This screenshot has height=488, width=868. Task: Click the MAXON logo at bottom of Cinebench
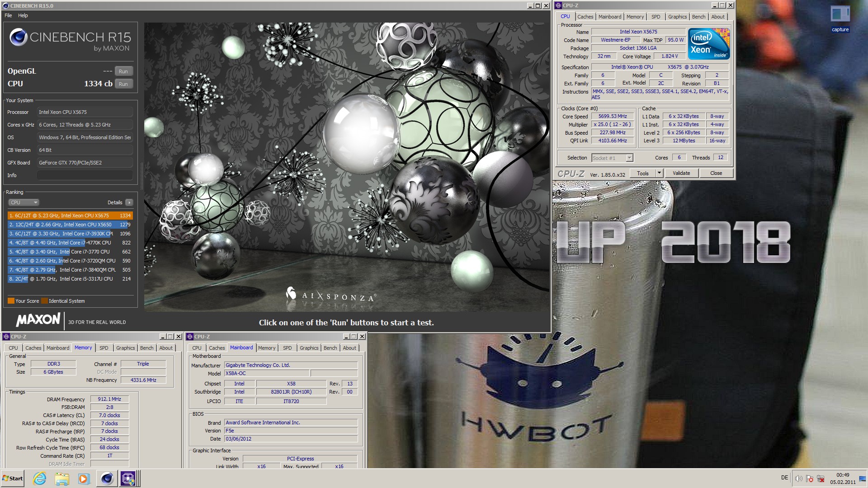pyautogui.click(x=38, y=320)
